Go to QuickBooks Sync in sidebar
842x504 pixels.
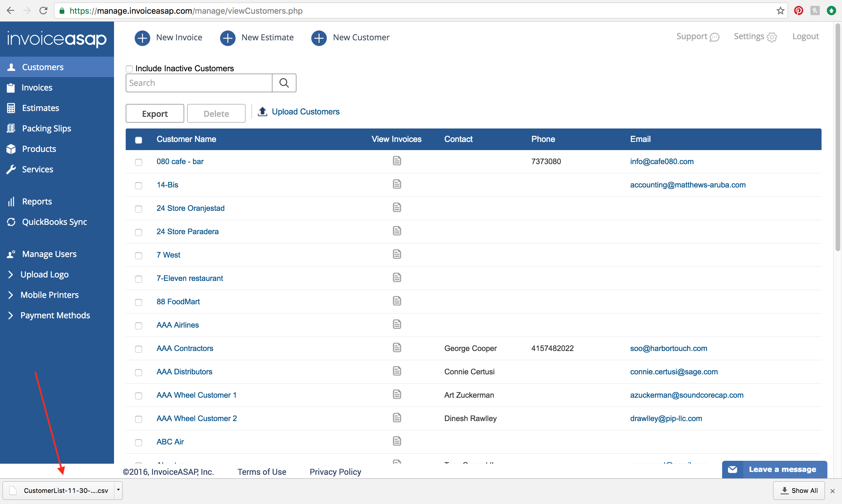point(54,222)
